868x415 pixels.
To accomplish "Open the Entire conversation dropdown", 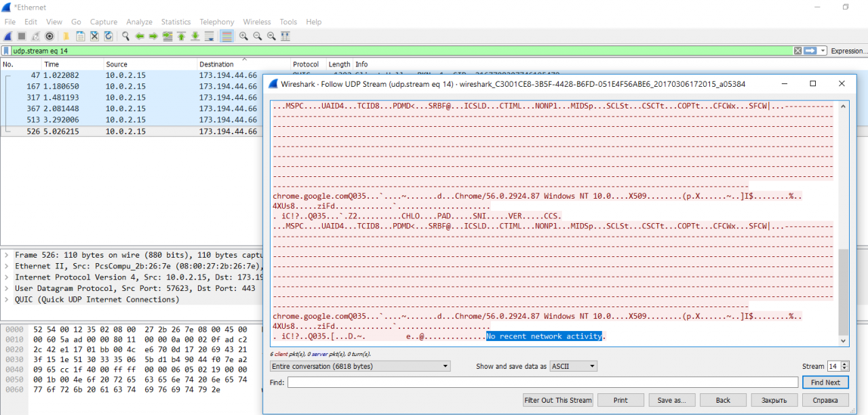I will click(x=359, y=366).
